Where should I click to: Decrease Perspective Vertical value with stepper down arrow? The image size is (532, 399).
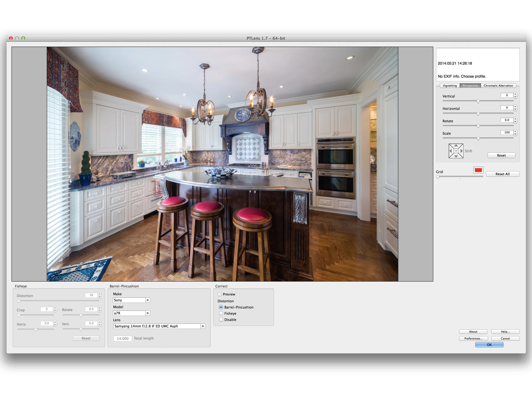point(515,97)
